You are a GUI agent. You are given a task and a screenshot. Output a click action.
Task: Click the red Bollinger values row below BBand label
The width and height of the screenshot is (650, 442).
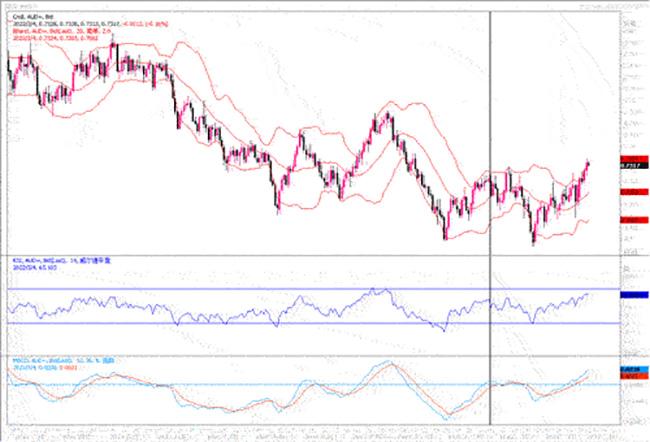(x=62, y=38)
